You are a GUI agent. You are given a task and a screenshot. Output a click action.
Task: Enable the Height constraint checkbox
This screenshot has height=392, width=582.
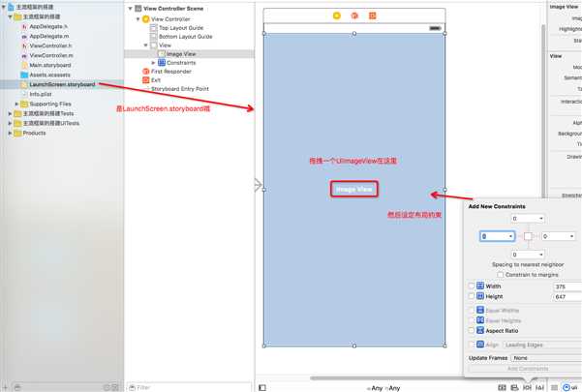(x=472, y=296)
